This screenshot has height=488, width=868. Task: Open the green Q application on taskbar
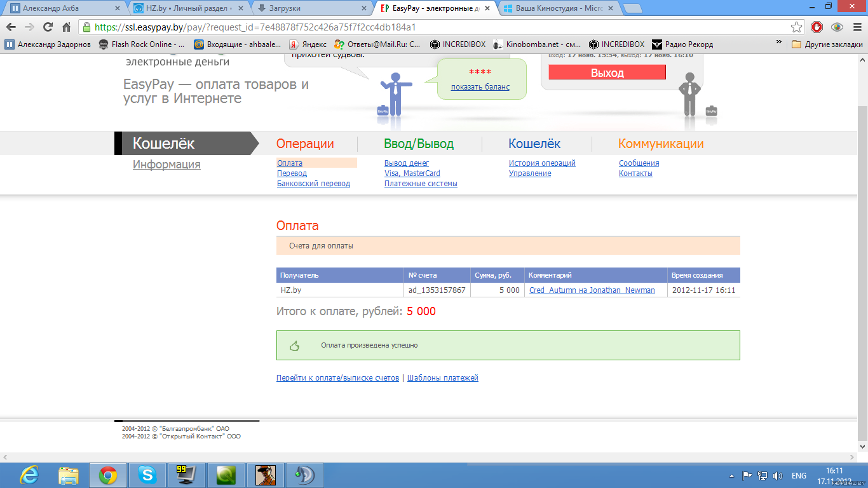(x=227, y=475)
